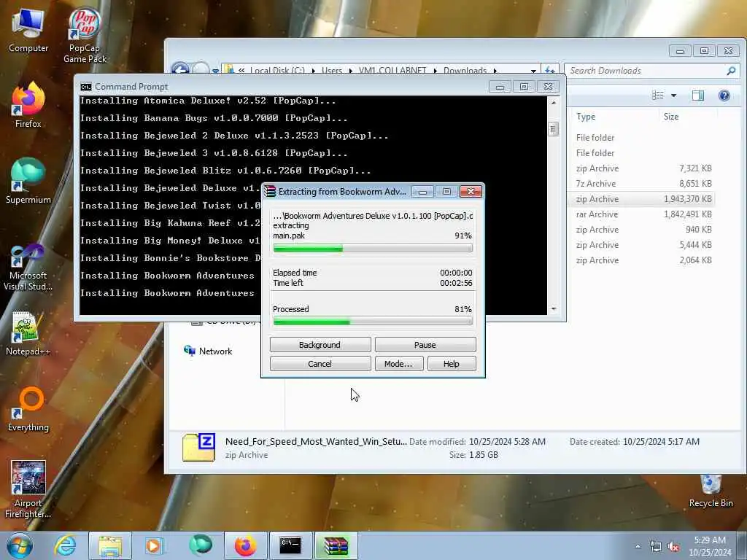Click the Size column header
The width and height of the screenshot is (747, 560).
click(671, 117)
